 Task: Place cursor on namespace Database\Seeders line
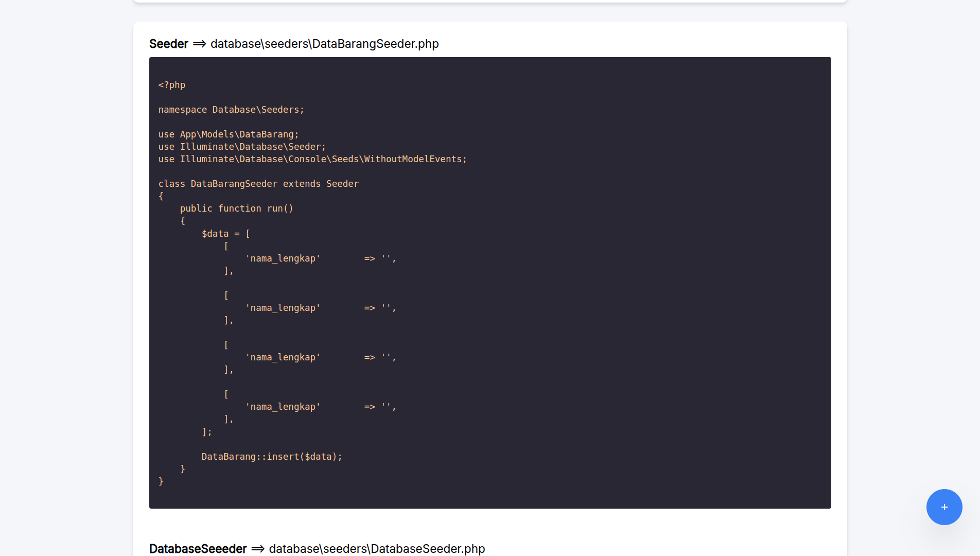[x=231, y=110]
